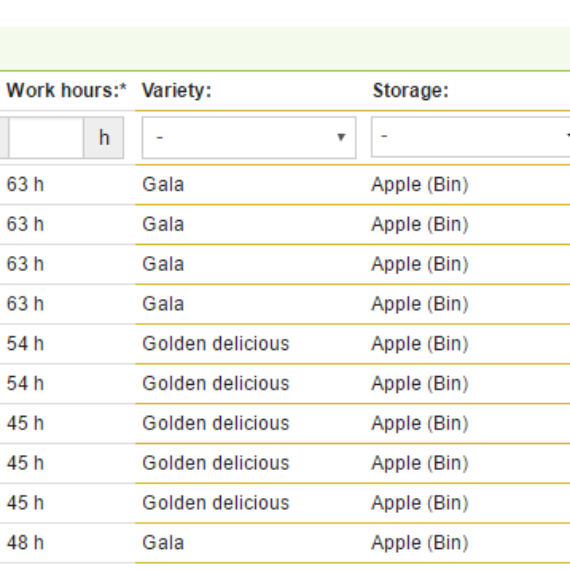Click the Storage column header
The image size is (570, 570).
[411, 91]
